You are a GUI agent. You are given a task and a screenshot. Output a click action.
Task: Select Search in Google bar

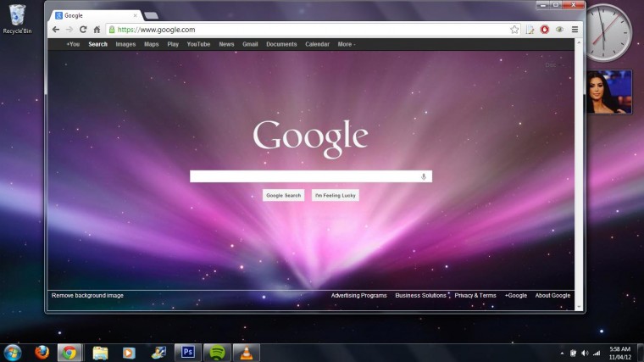[x=97, y=44]
